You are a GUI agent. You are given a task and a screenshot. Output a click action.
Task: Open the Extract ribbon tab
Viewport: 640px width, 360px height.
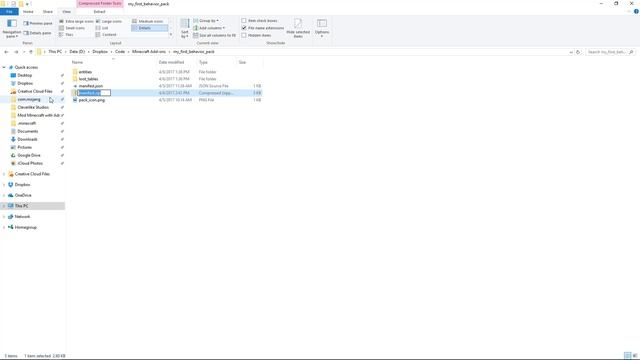click(x=100, y=11)
